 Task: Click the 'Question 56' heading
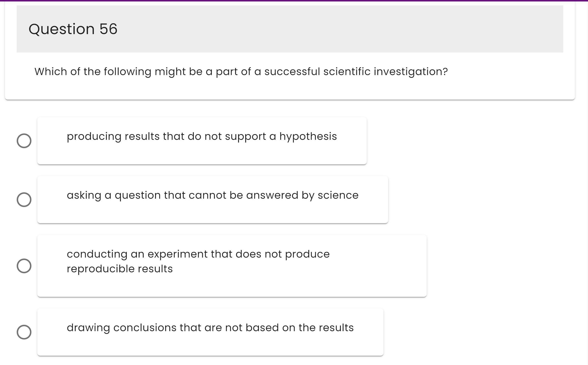pos(73,29)
